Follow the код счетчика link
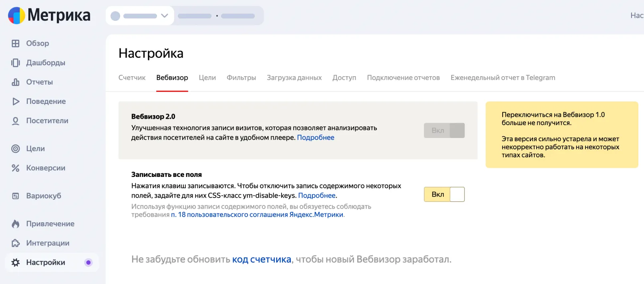The image size is (644, 284). pyautogui.click(x=262, y=259)
